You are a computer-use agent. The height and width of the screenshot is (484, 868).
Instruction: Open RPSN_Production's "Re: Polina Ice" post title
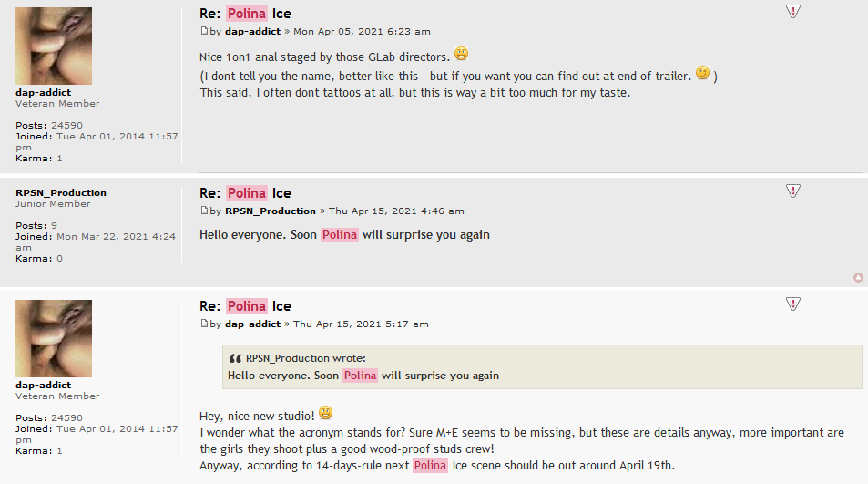(x=245, y=193)
